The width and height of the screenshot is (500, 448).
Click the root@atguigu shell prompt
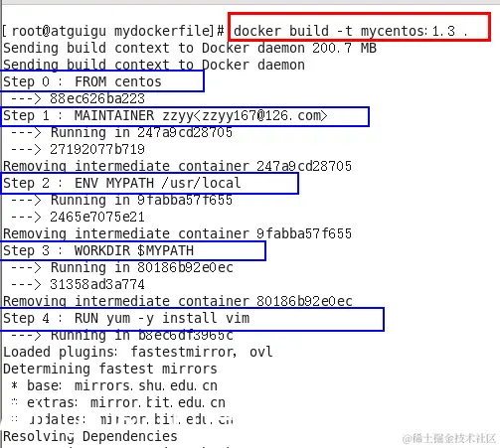pos(113,31)
